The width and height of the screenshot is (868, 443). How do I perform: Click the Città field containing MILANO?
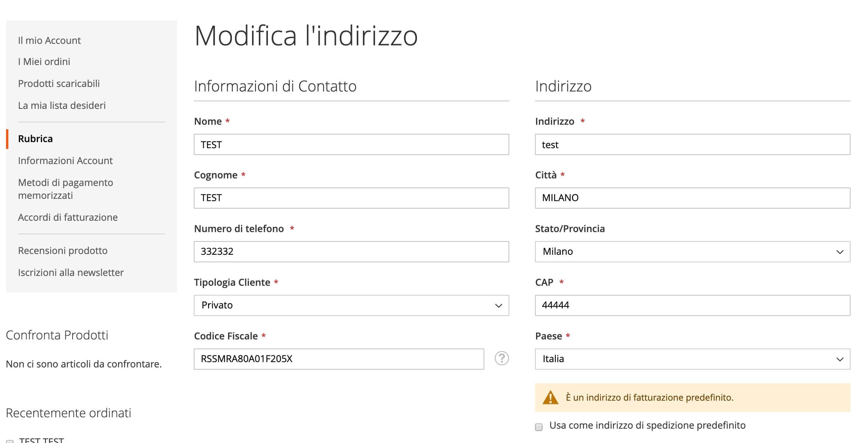[x=692, y=198]
